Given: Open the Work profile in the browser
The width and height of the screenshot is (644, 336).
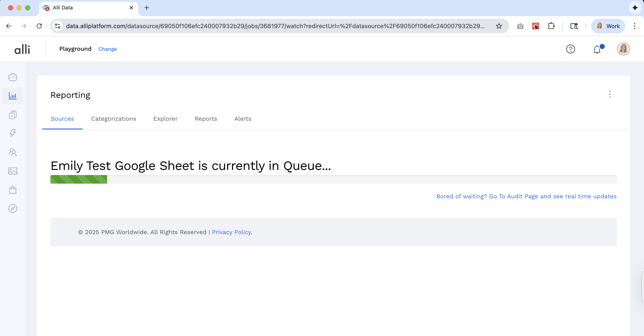Looking at the screenshot, I should pos(608,26).
